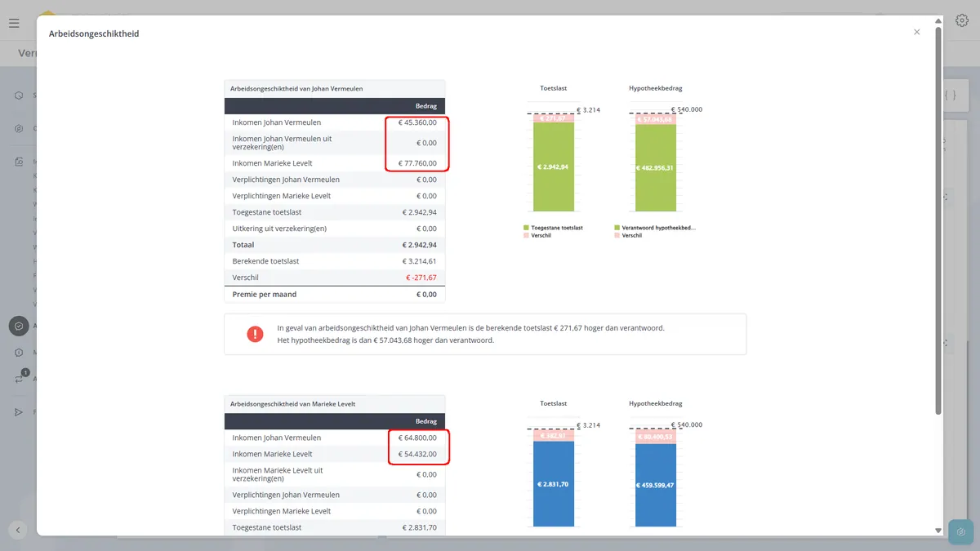Click the swap arrows icon with badge 1
Image resolution: width=980 pixels, height=551 pixels.
coord(20,378)
